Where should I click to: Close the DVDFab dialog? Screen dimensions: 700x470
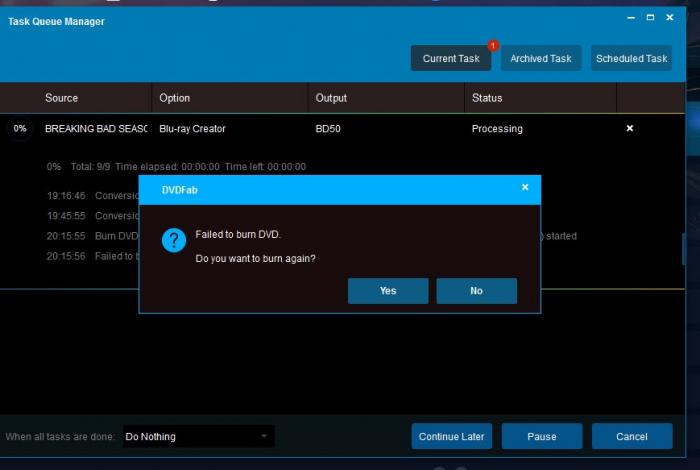tap(525, 187)
